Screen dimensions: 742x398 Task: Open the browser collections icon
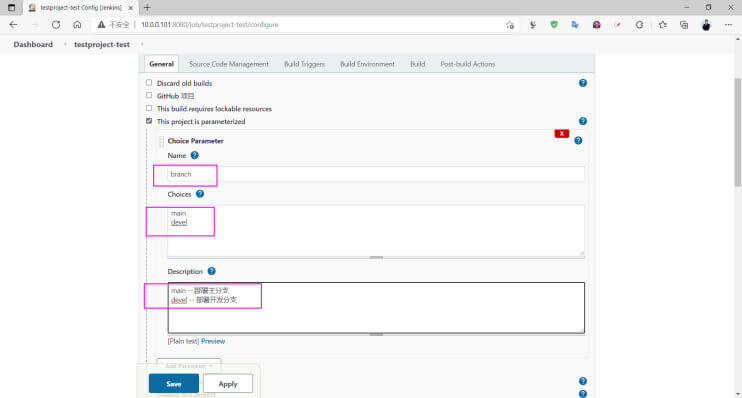point(684,25)
